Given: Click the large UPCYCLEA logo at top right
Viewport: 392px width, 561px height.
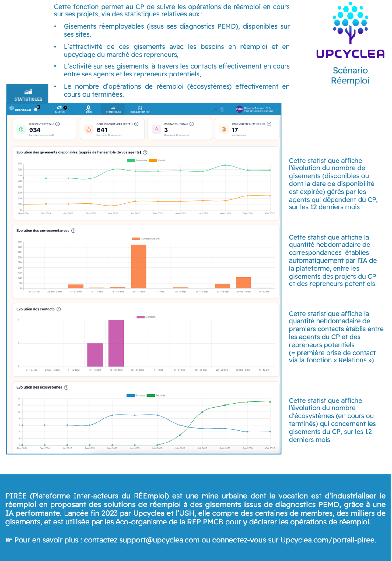Looking at the screenshot, I should 350,30.
